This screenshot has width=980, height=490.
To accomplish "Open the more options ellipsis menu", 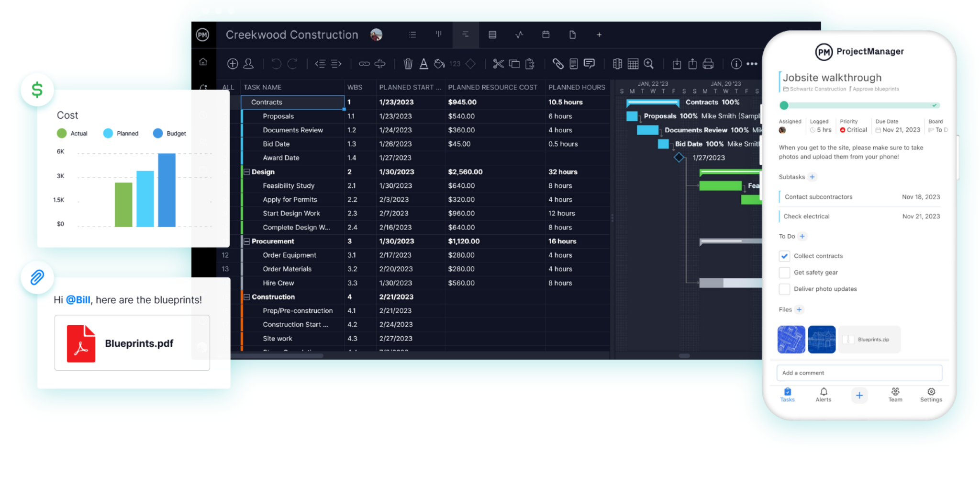I will pyautogui.click(x=752, y=64).
